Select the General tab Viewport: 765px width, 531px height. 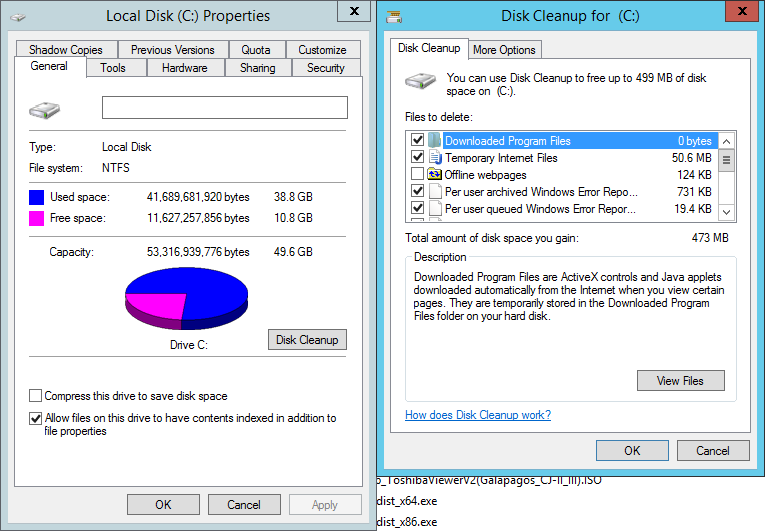tap(49, 66)
